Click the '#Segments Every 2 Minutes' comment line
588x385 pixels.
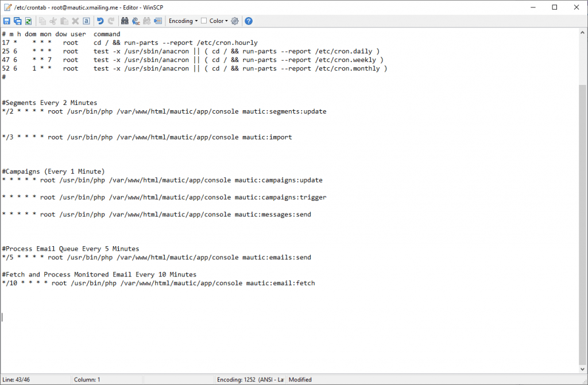pos(49,103)
